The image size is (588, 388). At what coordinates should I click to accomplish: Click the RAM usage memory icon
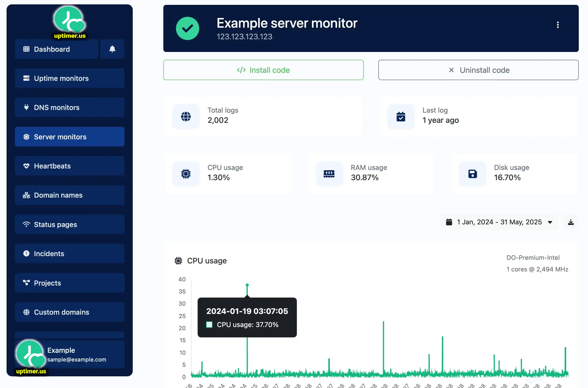click(329, 174)
